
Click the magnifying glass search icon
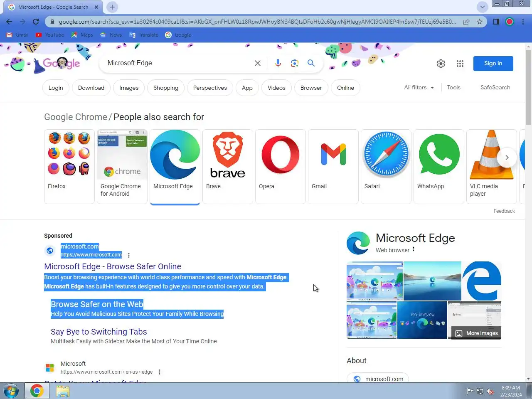click(x=311, y=63)
